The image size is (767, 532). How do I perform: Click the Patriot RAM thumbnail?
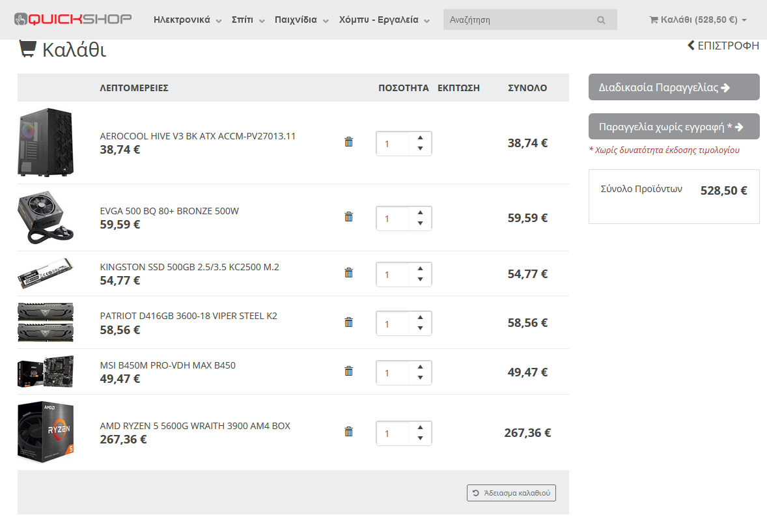46,322
